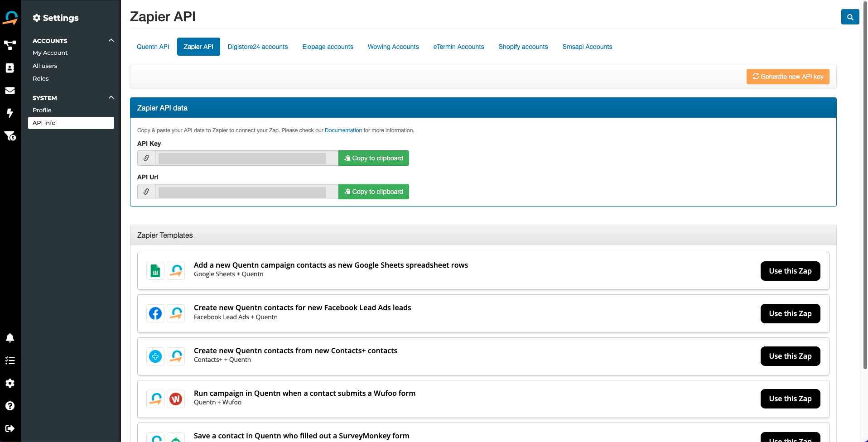This screenshot has width=868, height=442.
Task: Use this Zap for Wufoo form
Action: [790, 399]
